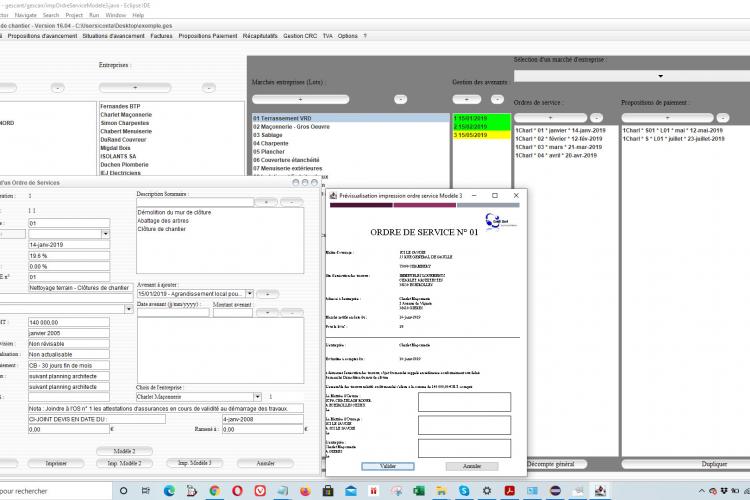Open the Avenant à ajouter dropdown arrow
The height and width of the screenshot is (500, 750).
[x=250, y=293]
